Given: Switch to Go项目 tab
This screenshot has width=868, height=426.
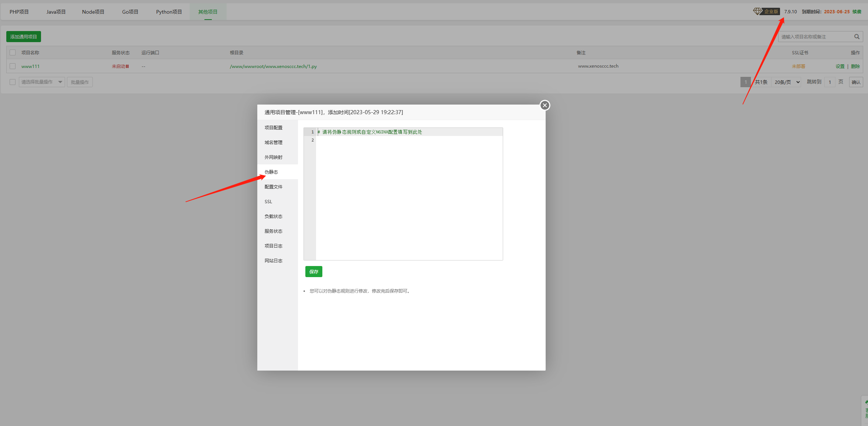Looking at the screenshot, I should pos(130,12).
